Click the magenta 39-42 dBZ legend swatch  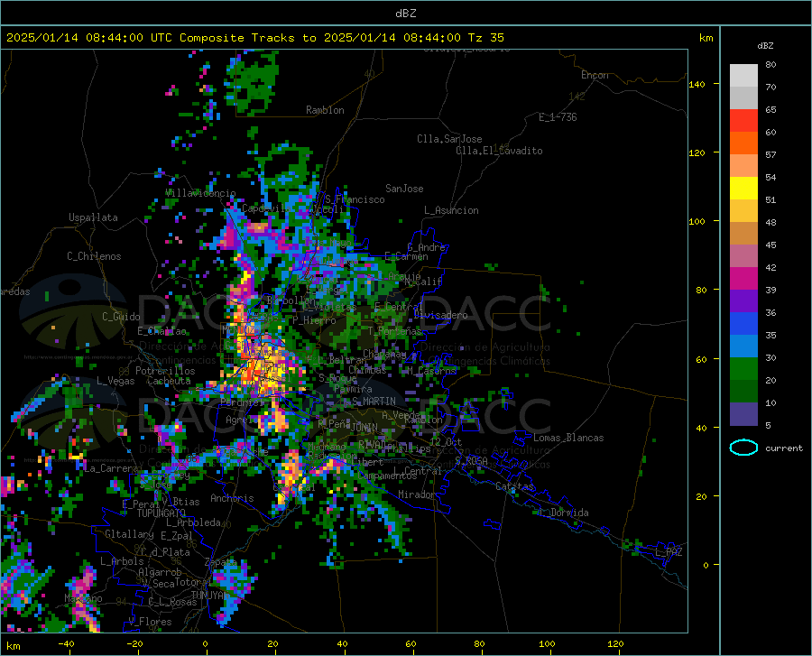[743, 279]
